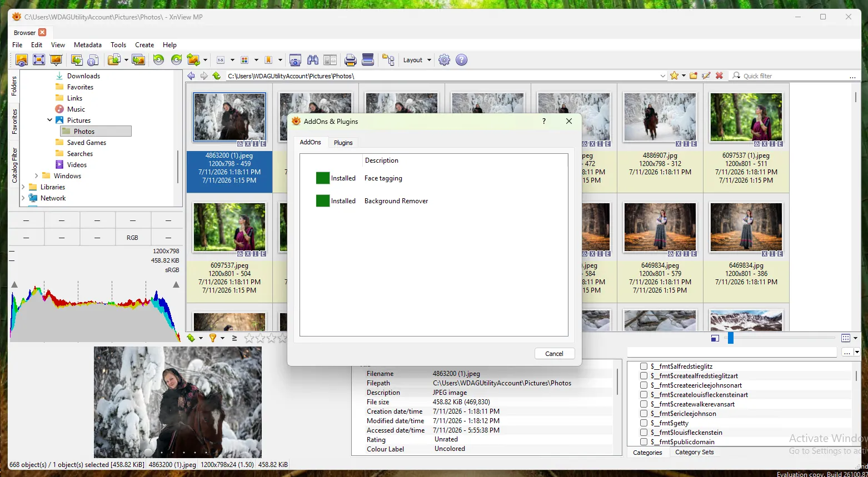
Task: Open the Tools menu
Action: click(118, 45)
